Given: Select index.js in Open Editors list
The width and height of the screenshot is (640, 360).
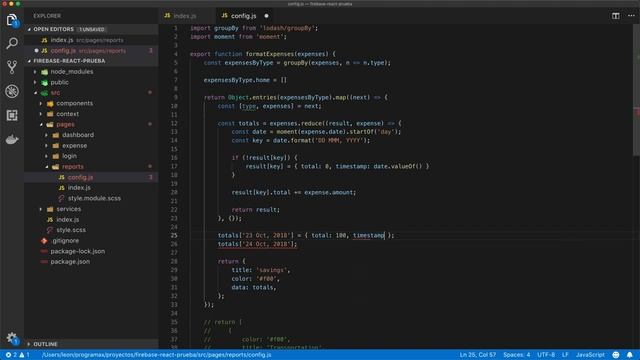Looking at the screenshot, I should [91, 40].
